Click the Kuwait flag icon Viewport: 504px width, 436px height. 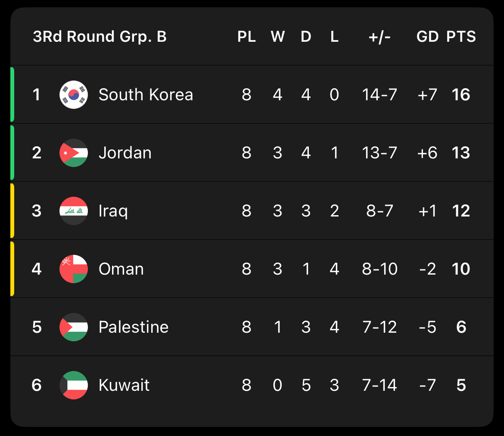tap(74, 385)
